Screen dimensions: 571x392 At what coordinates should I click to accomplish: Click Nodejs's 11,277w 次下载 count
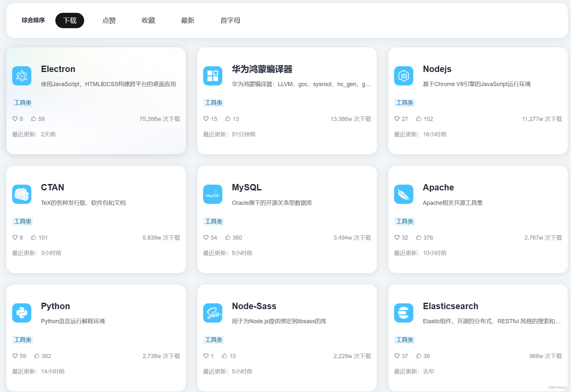click(x=542, y=119)
